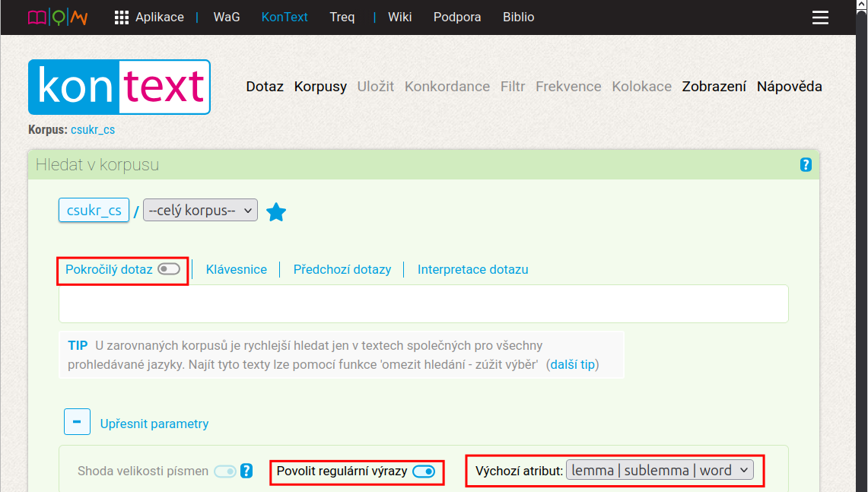Toggle Shoda velikosti písmen switch
The width and height of the screenshot is (868, 492).
(225, 471)
